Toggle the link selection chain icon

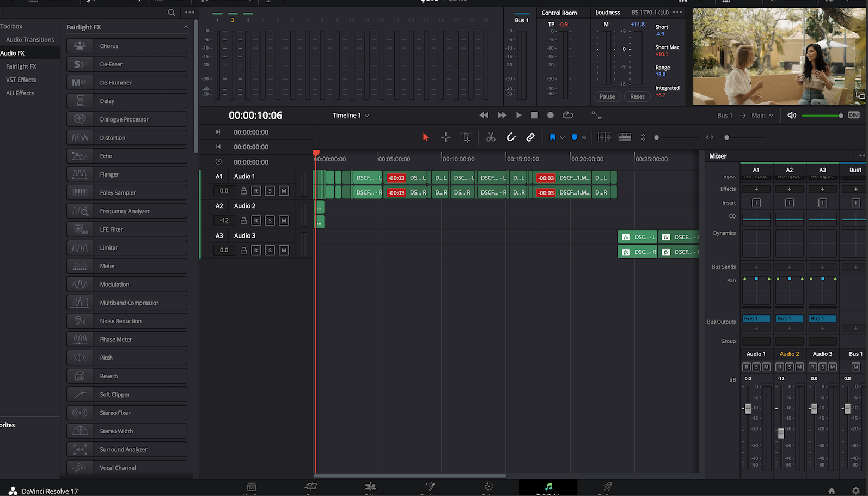tap(530, 137)
